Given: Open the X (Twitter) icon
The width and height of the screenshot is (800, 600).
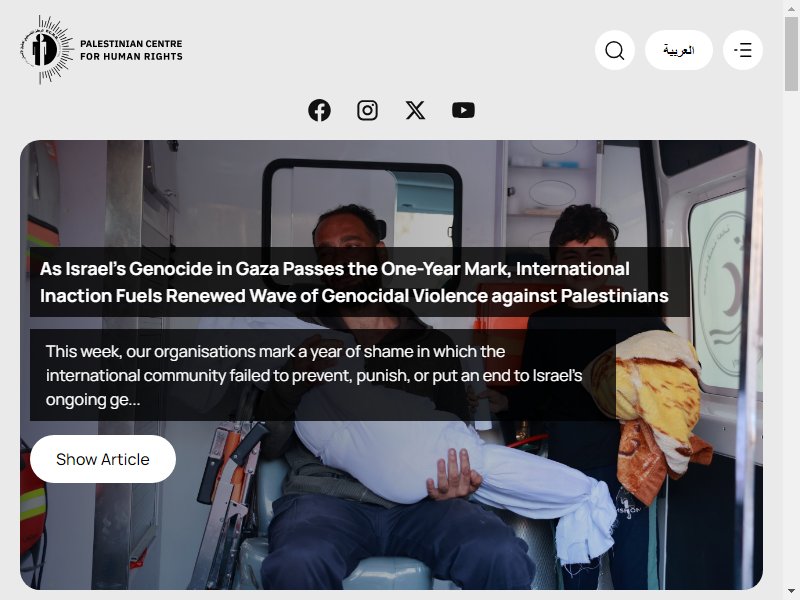Looking at the screenshot, I should [415, 110].
